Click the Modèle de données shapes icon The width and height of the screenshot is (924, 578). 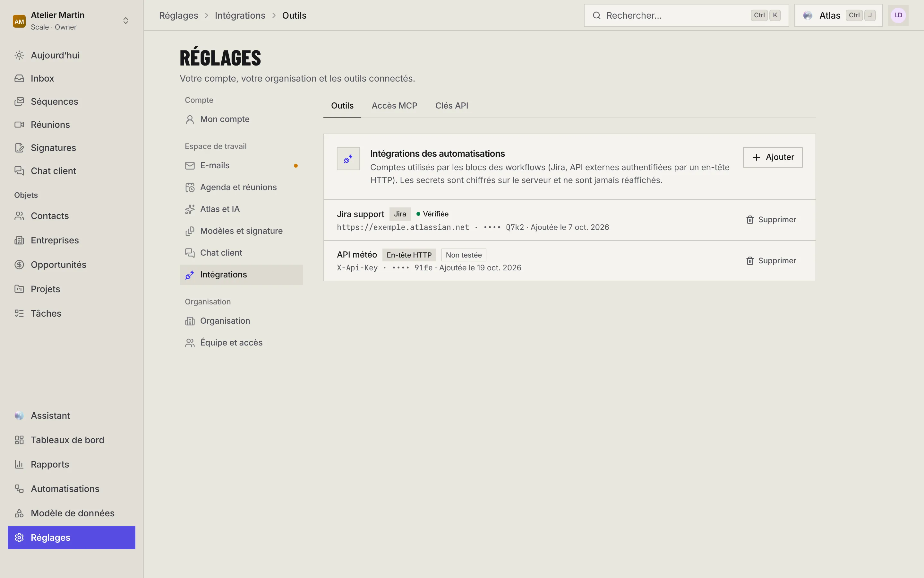[19, 513]
